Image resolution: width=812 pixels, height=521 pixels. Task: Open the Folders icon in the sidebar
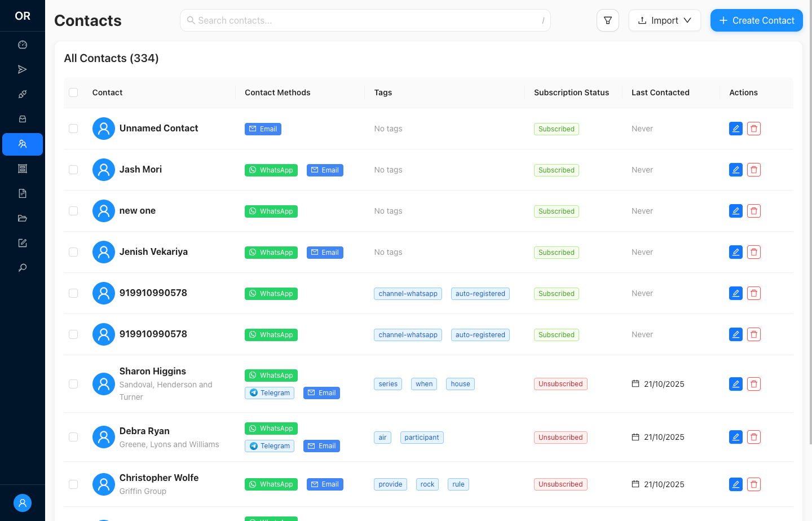pos(23,218)
